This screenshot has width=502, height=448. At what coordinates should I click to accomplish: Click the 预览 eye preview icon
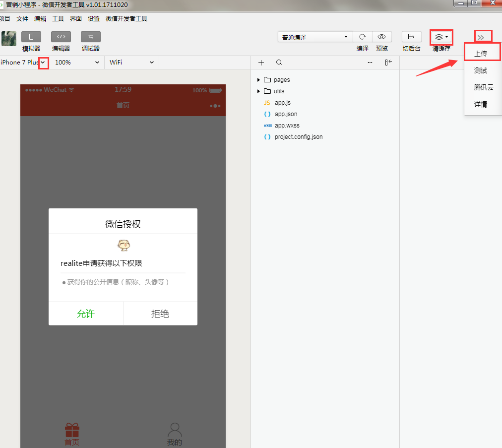381,37
